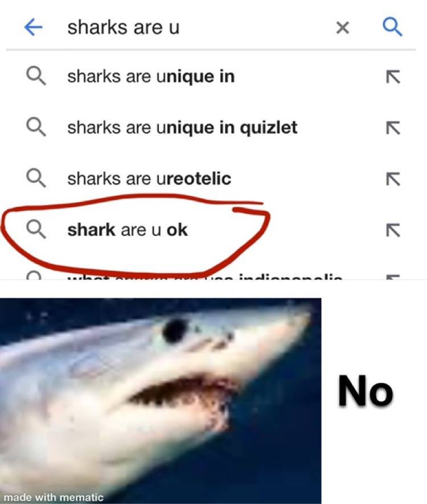Tap magnifier icon beside 'unique in quizlet' suggestion
This screenshot has width=427, height=504.
[x=36, y=127]
